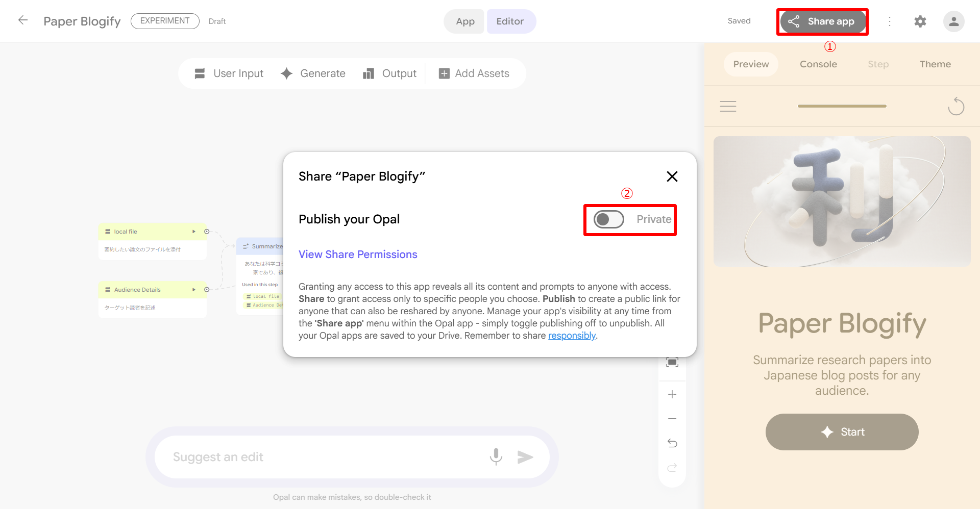Expand the local file node arrow
Screen dimensions: 980x509
point(194,232)
